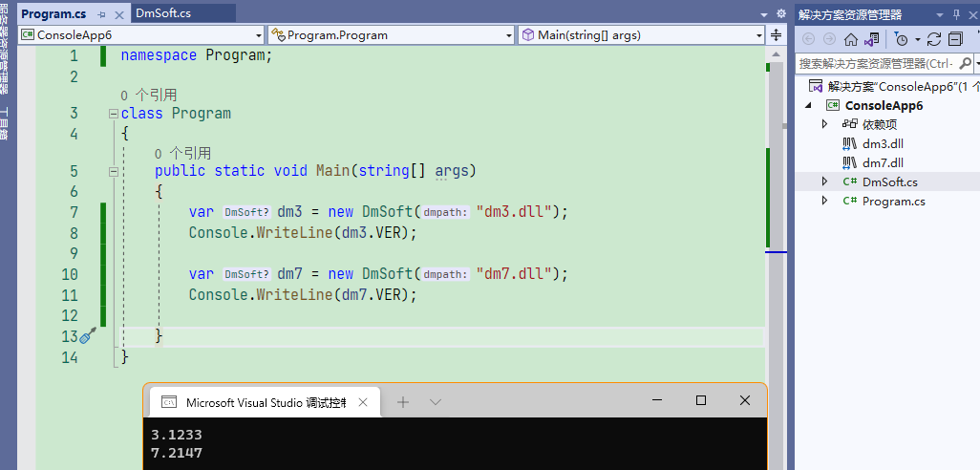The image size is (980, 470).
Task: Navigate back in Solution Explorer
Action: coord(808,39)
